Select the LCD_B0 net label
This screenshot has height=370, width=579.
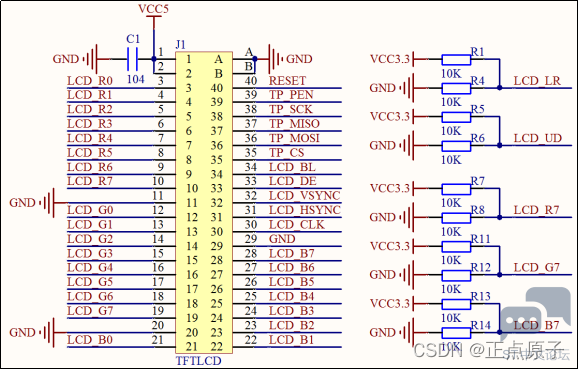pos(90,340)
